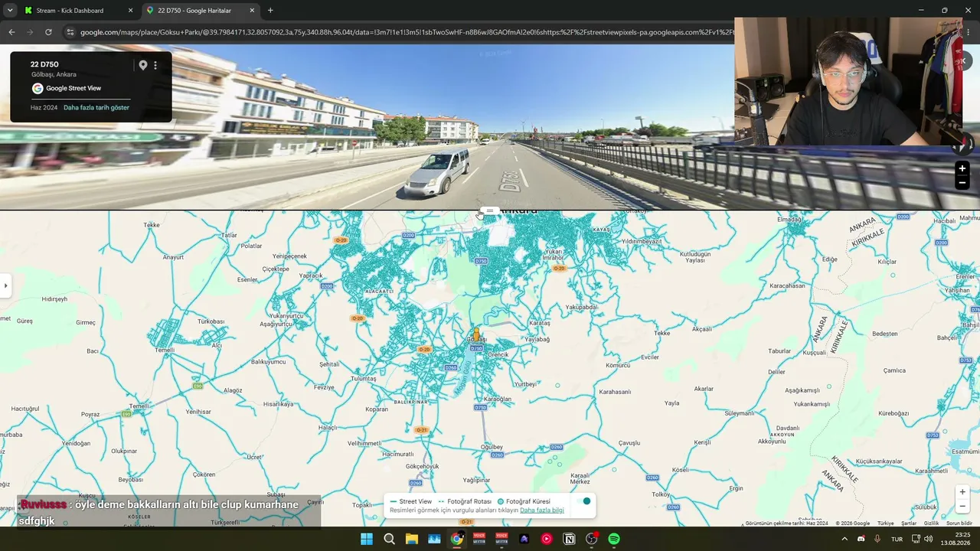This screenshot has width=980, height=551.
Task: Close the Stream - Kick Dashboard tab
Action: (130, 11)
